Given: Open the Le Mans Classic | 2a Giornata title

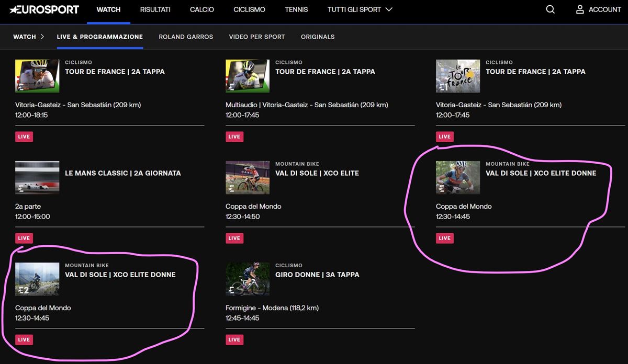Looking at the screenshot, I should [x=123, y=173].
